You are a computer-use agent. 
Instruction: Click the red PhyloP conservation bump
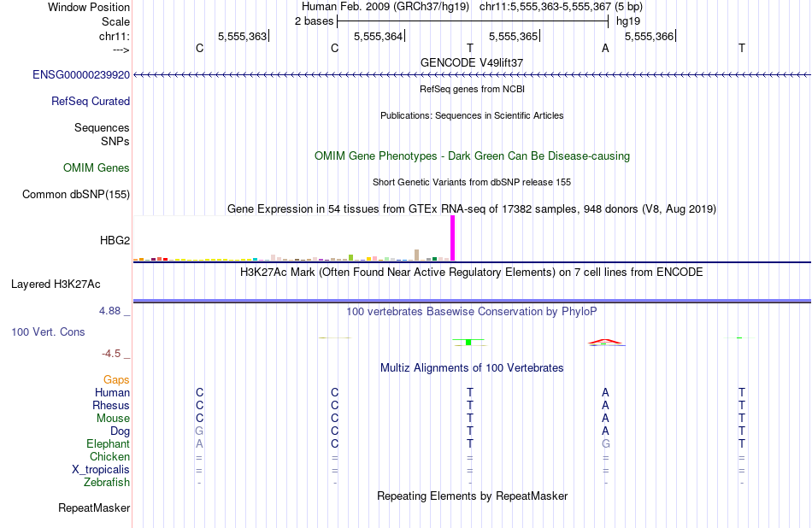(605, 342)
